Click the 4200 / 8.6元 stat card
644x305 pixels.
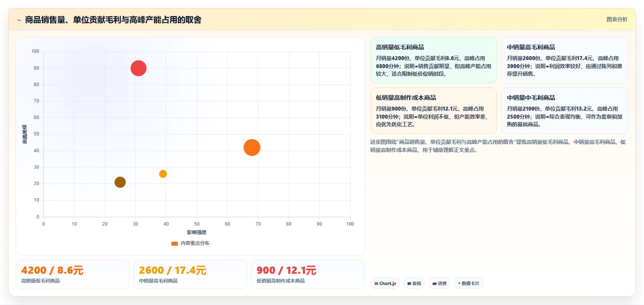(73, 274)
